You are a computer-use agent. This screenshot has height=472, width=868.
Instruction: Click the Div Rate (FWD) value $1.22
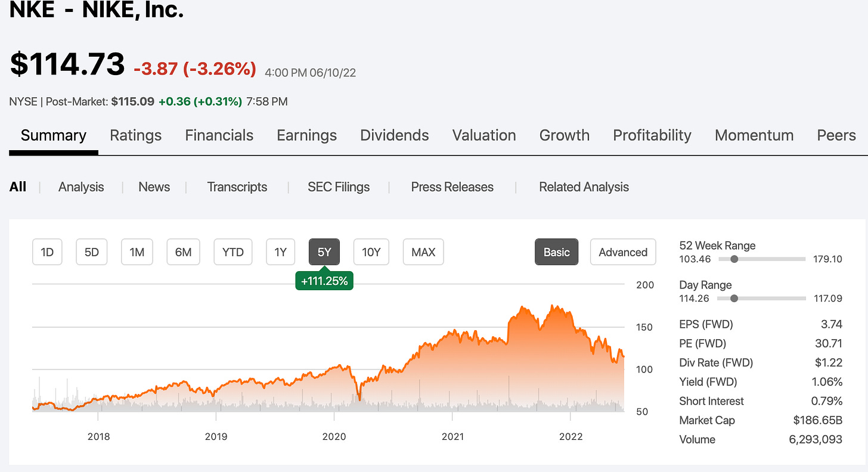(x=829, y=362)
